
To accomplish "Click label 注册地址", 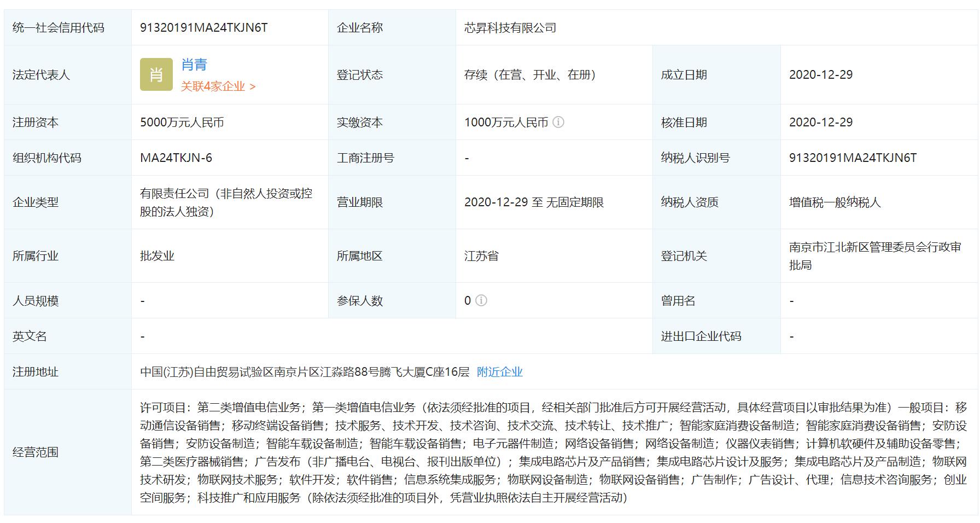I will (36, 372).
